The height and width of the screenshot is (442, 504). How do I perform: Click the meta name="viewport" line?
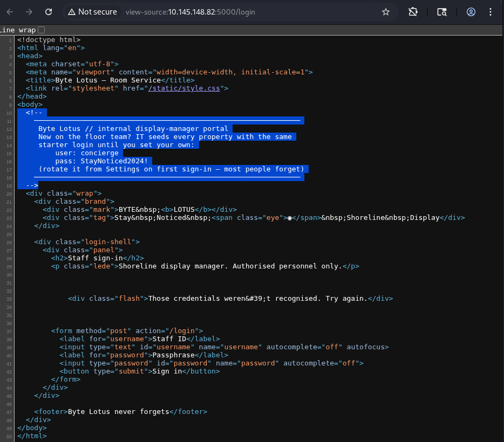coord(169,72)
